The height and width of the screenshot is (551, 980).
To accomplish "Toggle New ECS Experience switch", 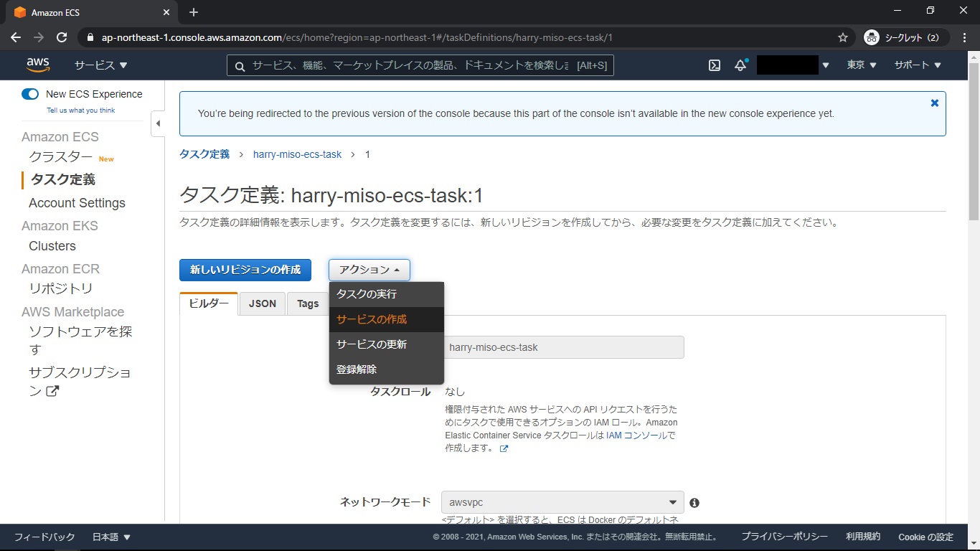I will [x=30, y=94].
